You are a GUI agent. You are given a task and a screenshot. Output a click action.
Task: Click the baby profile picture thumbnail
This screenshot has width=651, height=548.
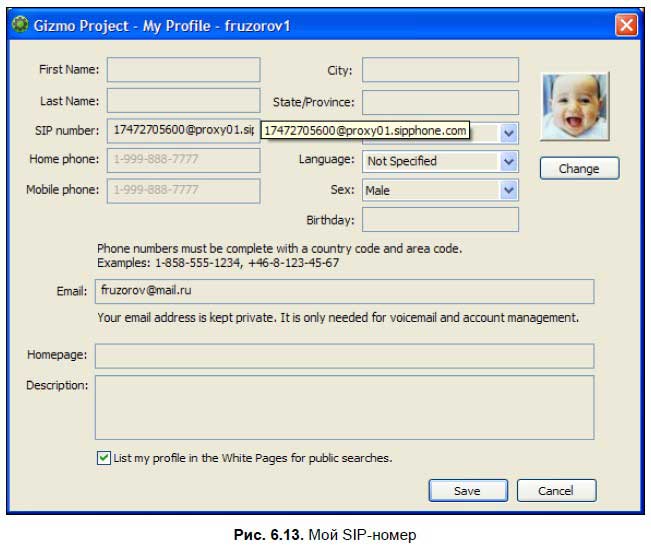click(575, 106)
